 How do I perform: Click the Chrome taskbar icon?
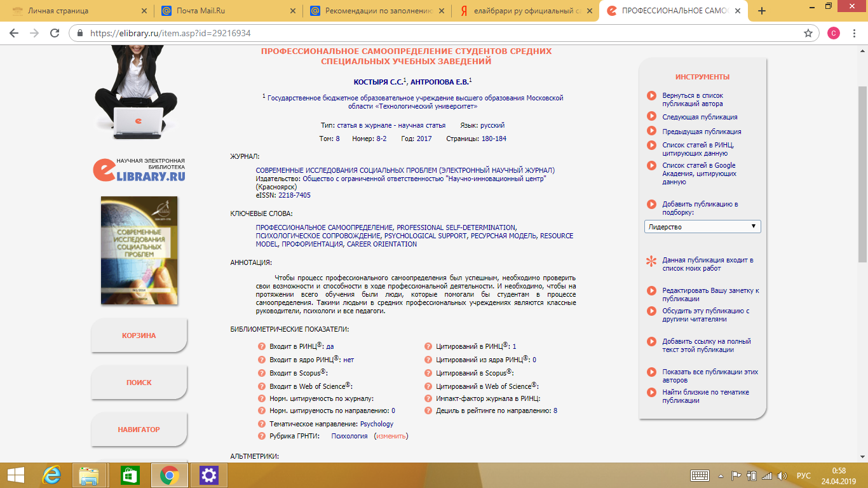[x=169, y=475]
